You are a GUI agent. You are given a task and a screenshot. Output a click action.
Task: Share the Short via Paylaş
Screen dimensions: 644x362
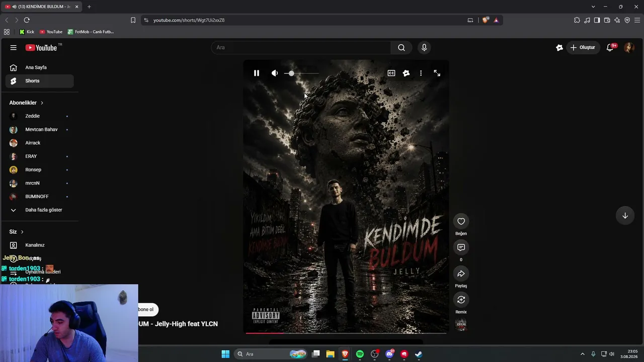coord(461,274)
